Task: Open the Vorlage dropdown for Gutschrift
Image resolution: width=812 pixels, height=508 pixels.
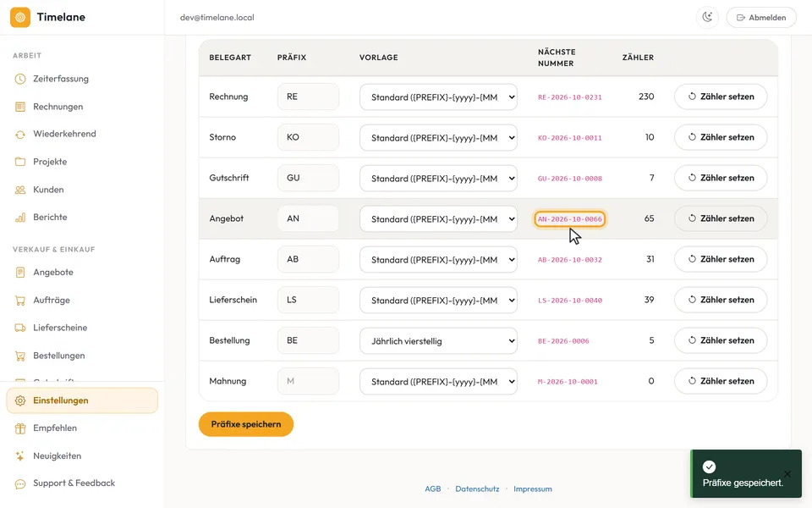Action: [x=438, y=179]
